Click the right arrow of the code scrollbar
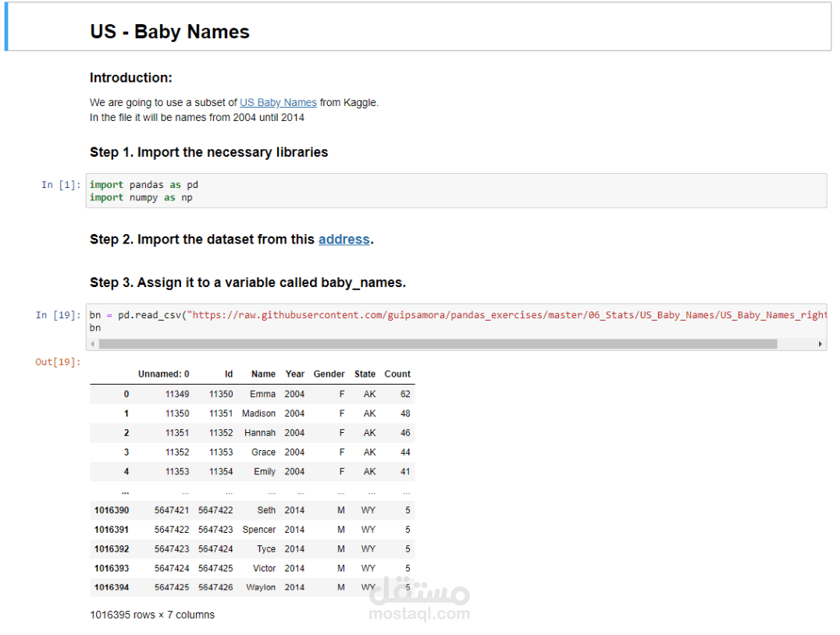The image size is (840, 635). pyautogui.click(x=820, y=344)
